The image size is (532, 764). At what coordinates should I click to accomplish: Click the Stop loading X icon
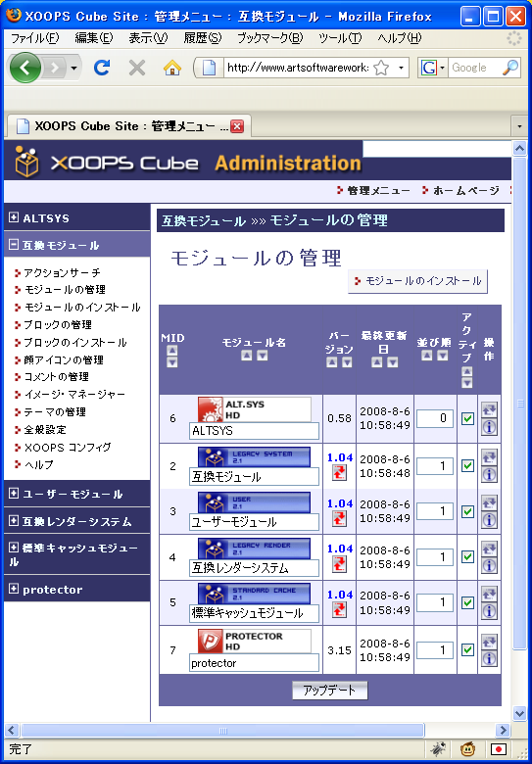click(x=137, y=68)
